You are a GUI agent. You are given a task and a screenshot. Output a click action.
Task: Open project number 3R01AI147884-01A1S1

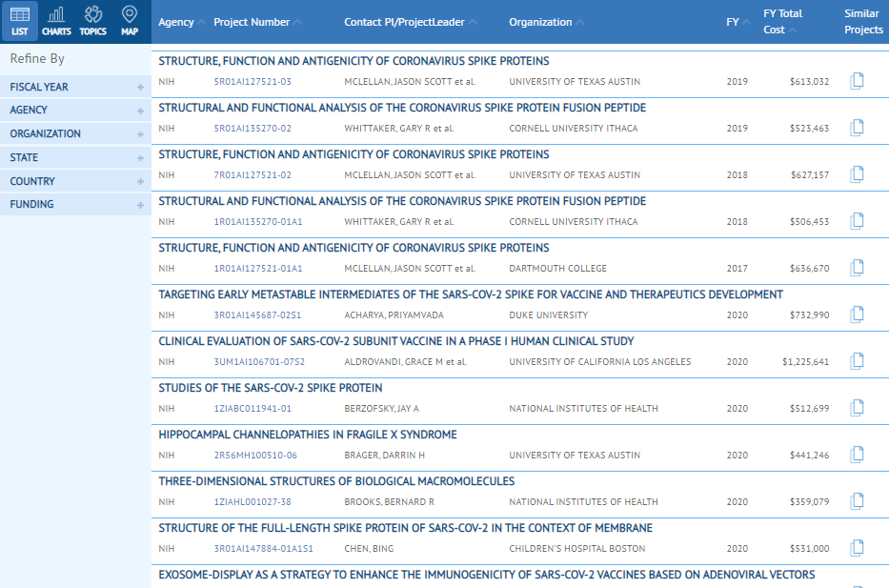263,548
